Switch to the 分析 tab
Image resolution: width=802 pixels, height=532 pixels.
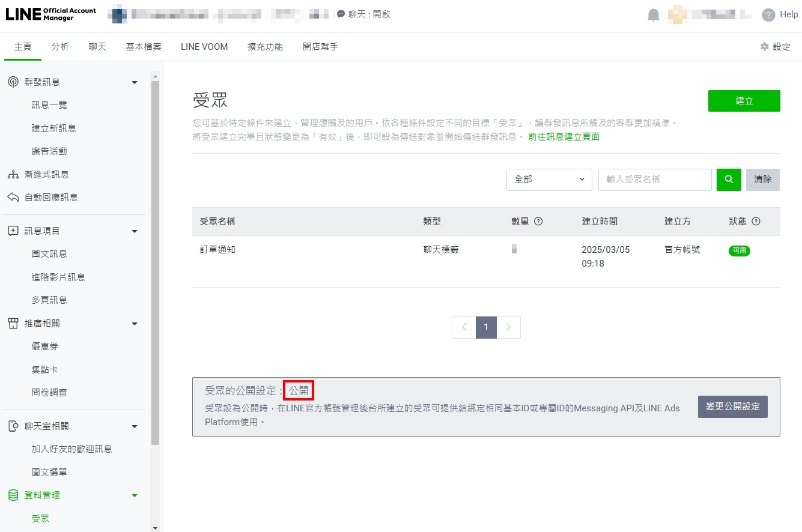60,47
